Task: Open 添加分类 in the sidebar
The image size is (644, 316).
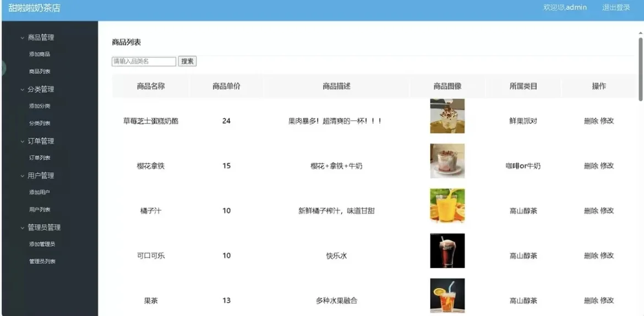Action: [40, 106]
